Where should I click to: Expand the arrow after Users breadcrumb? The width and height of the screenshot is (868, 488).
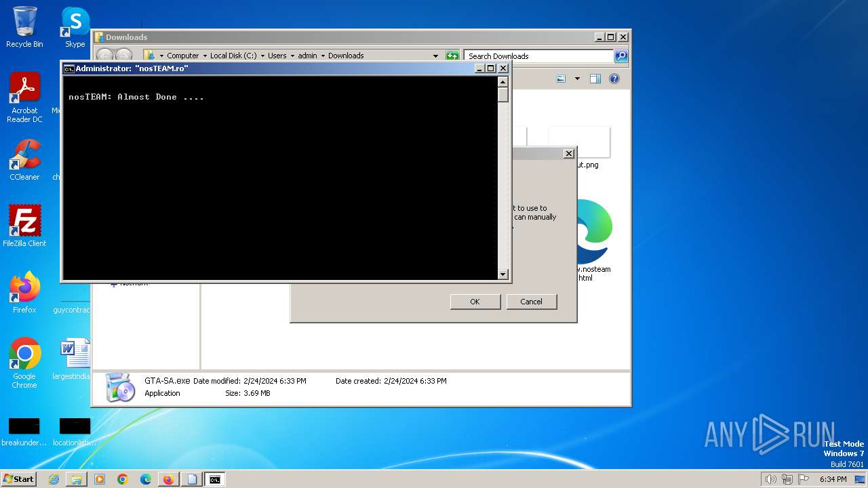[x=292, y=56]
